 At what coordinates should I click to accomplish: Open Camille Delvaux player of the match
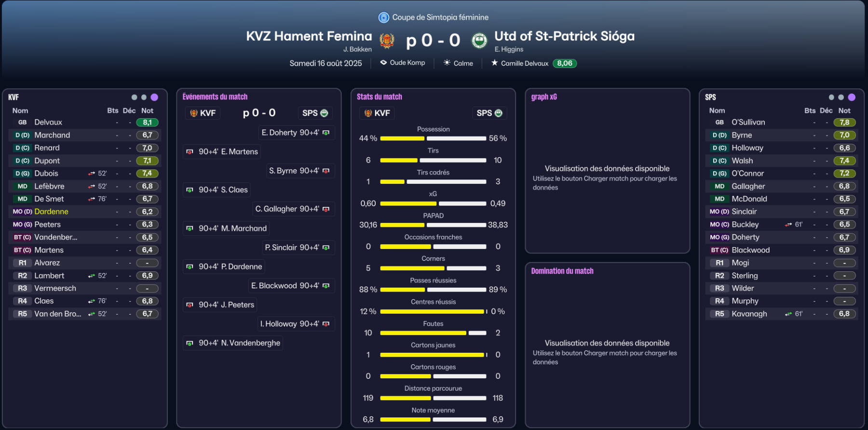click(524, 63)
